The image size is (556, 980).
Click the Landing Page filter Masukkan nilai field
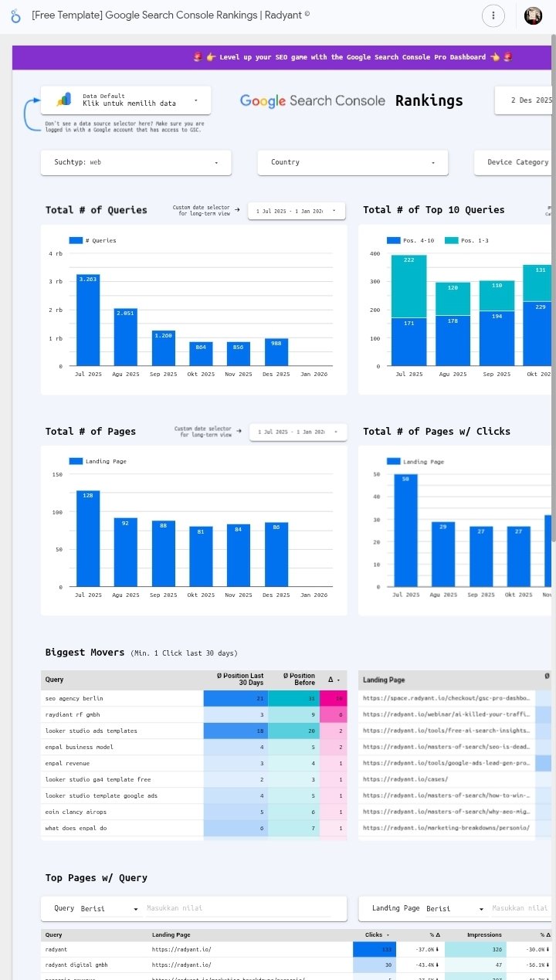coord(522,908)
